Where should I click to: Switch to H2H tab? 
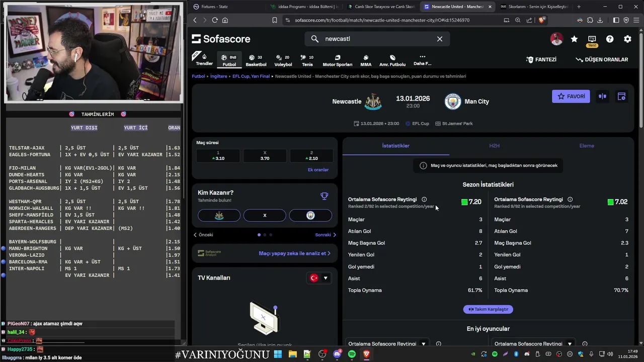[x=494, y=146]
